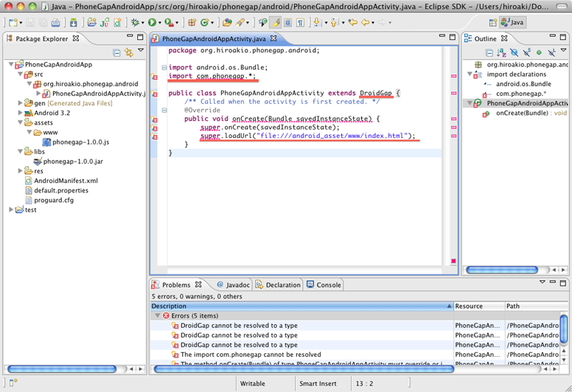Image resolution: width=572 pixels, height=392 pixels.
Task: Click the Print toolbar icon
Action: [x=56, y=23]
